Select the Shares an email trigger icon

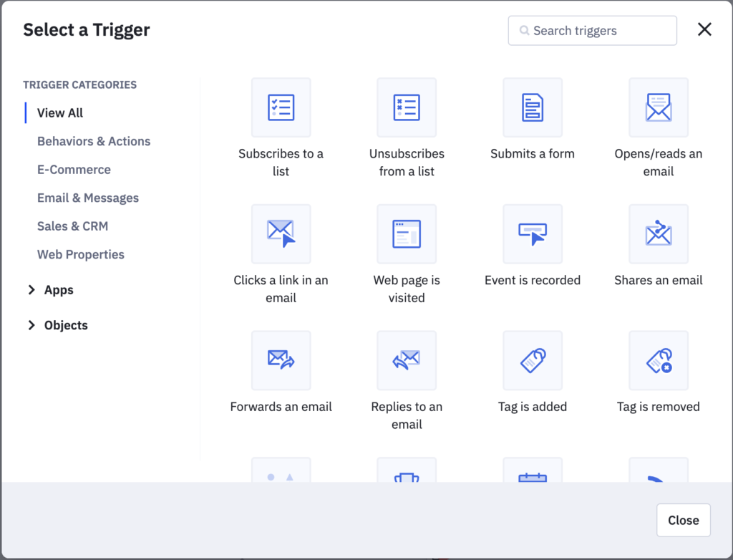click(x=659, y=234)
